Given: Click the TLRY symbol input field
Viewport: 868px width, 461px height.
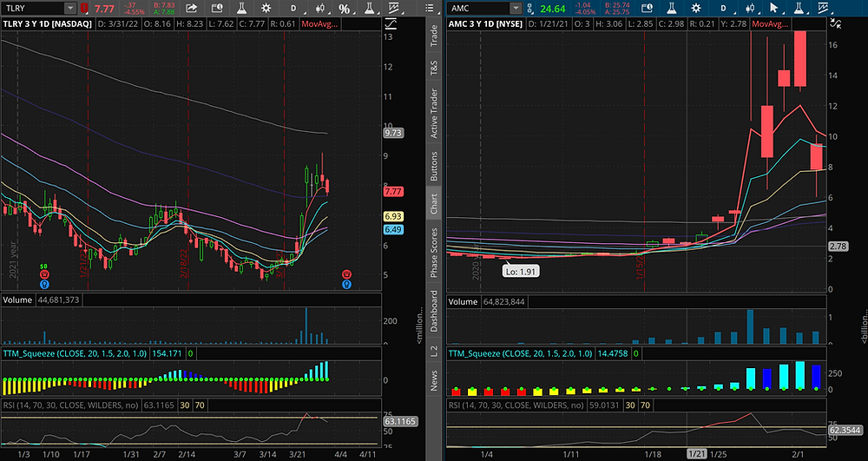Looking at the screenshot, I should click(x=33, y=9).
